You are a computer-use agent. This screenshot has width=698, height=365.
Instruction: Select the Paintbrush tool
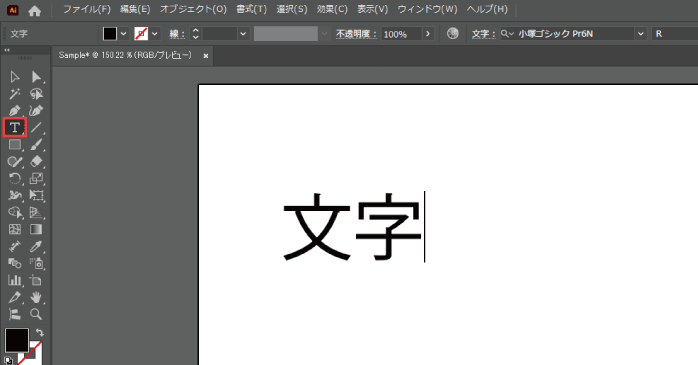click(x=36, y=145)
